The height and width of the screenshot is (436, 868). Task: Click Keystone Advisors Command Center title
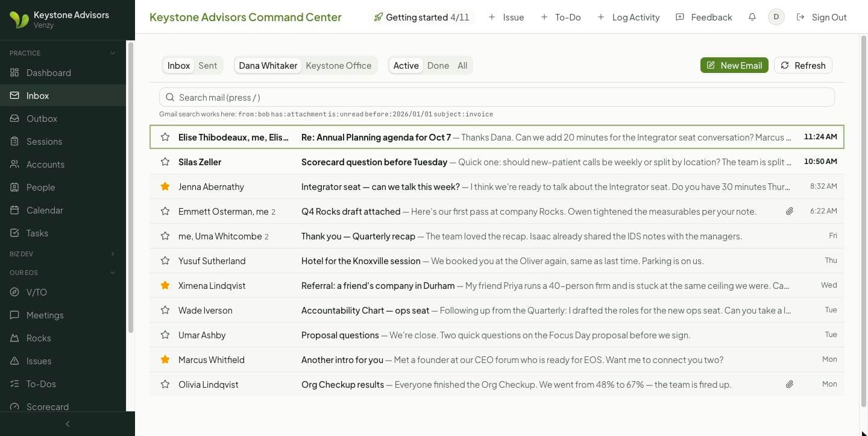pos(245,17)
